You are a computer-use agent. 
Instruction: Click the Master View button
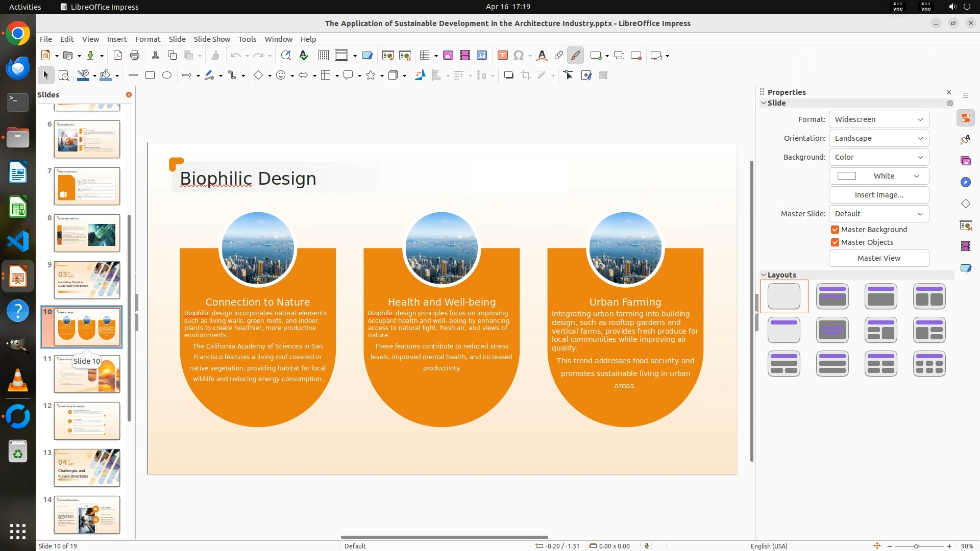click(878, 258)
